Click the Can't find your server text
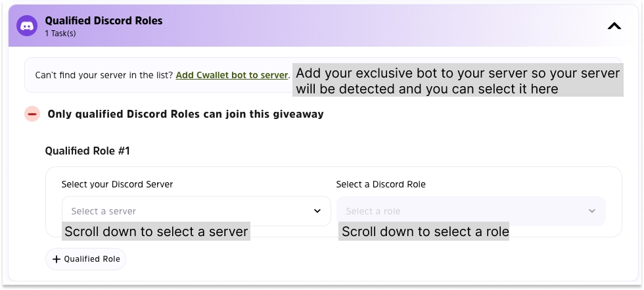Screen dimensions: 644x290 [x=104, y=75]
